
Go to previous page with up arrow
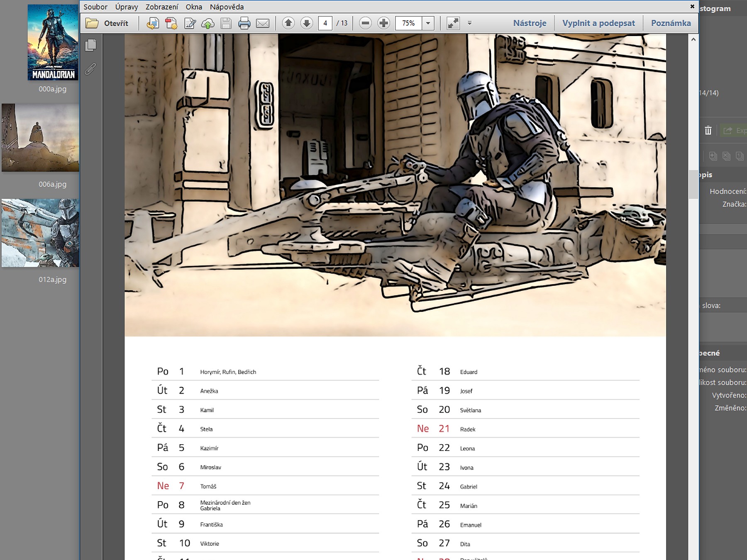pos(288,23)
